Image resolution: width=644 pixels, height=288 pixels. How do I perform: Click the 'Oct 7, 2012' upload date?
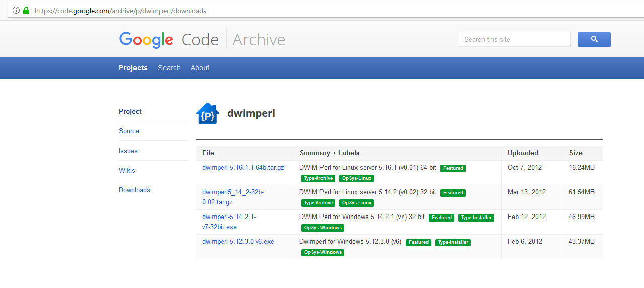(x=525, y=167)
